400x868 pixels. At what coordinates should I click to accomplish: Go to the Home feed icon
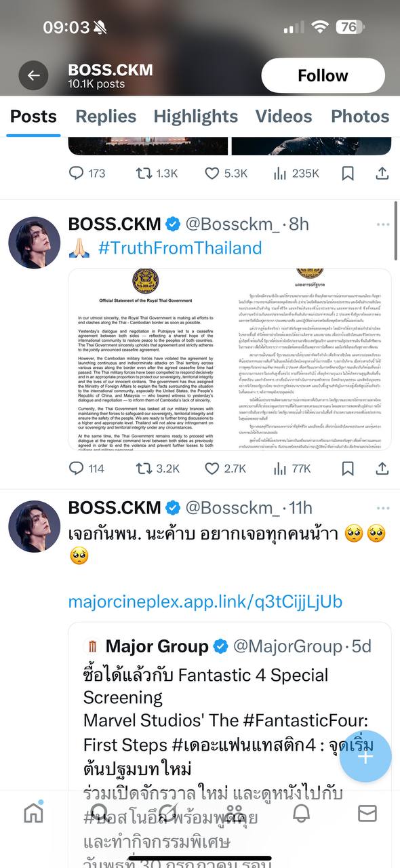[33, 812]
